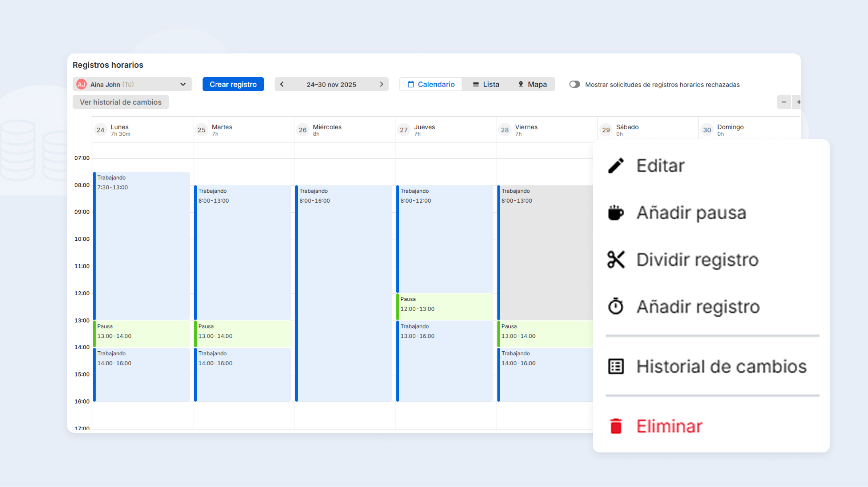Select the Pausa 12:00-13:00 block on Jueves
The height and width of the screenshot is (487, 868).
(444, 306)
